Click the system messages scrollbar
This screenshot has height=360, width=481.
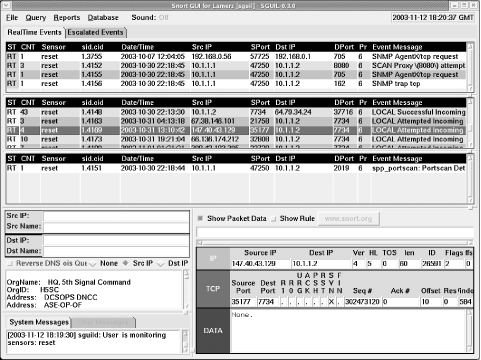click(x=186, y=342)
